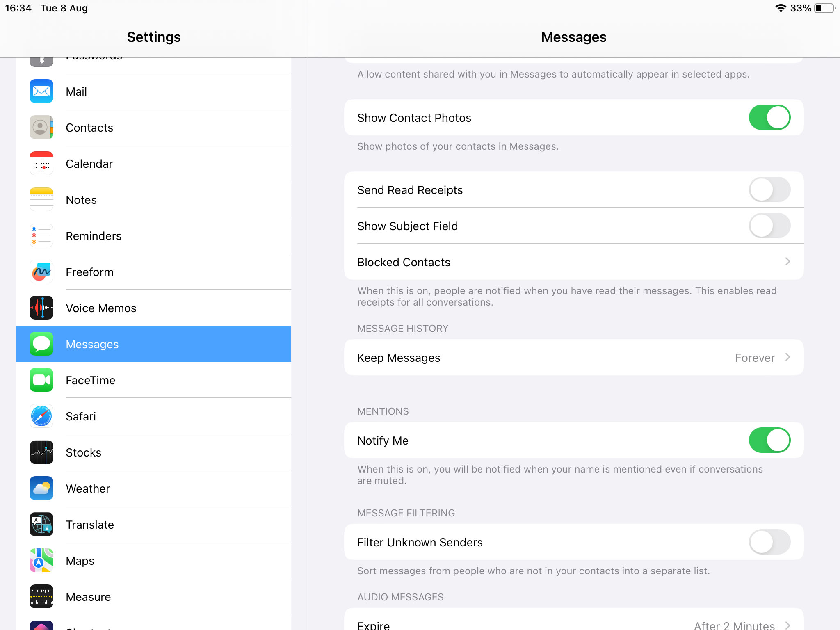
Task: Select Messages in the Settings sidebar
Action: pos(154,344)
